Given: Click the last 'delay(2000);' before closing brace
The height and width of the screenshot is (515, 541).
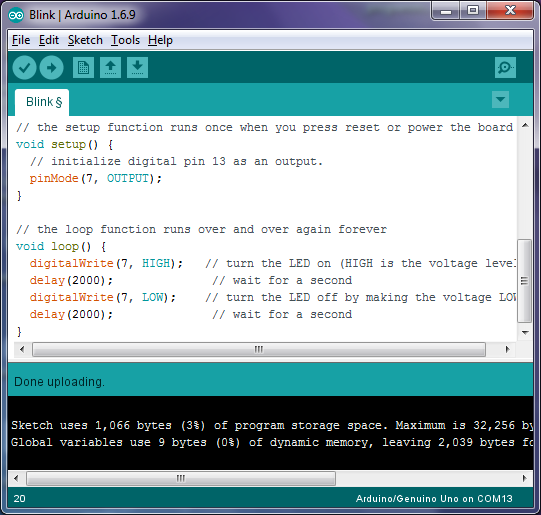Looking at the screenshot, I should [71, 314].
